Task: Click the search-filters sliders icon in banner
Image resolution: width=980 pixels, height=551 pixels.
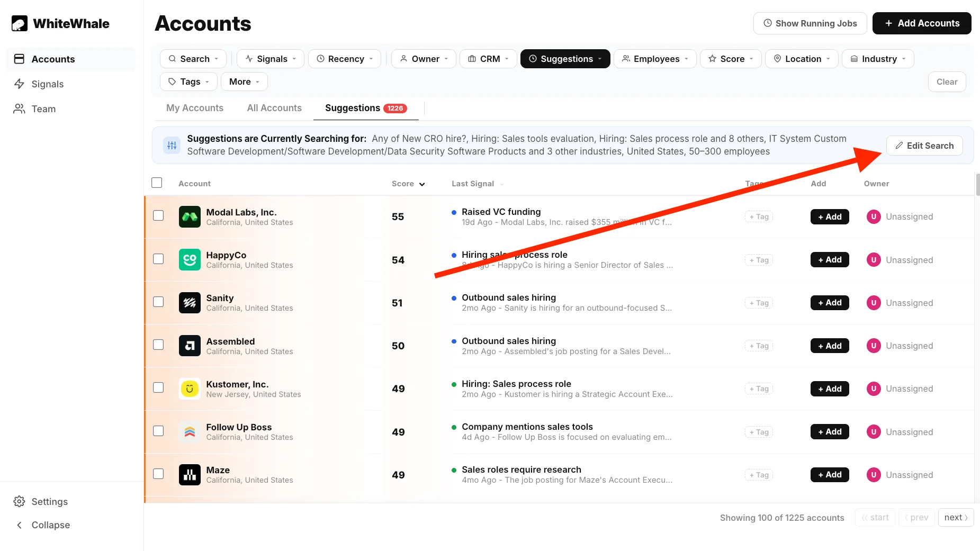Action: [172, 145]
